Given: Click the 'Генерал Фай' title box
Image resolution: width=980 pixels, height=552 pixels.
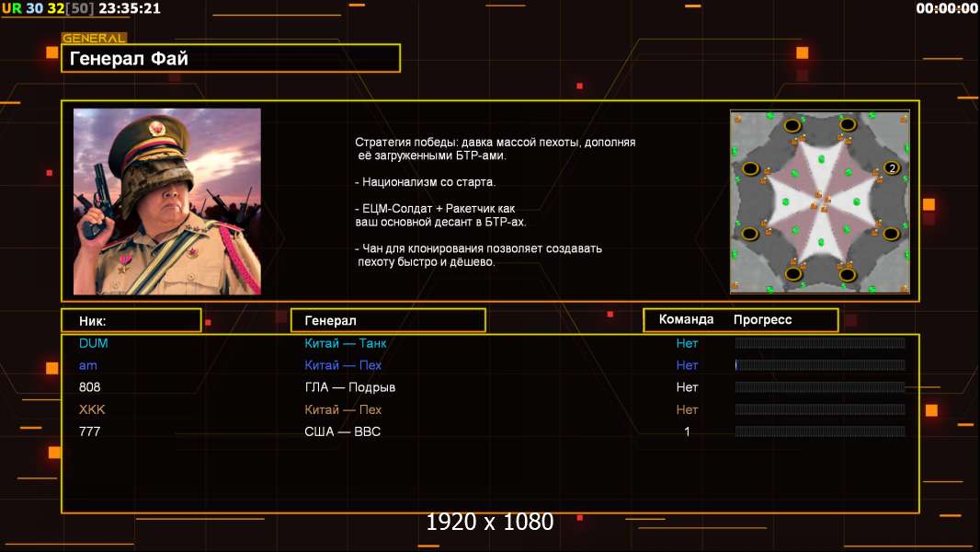Looking at the screenshot, I should (x=231, y=58).
